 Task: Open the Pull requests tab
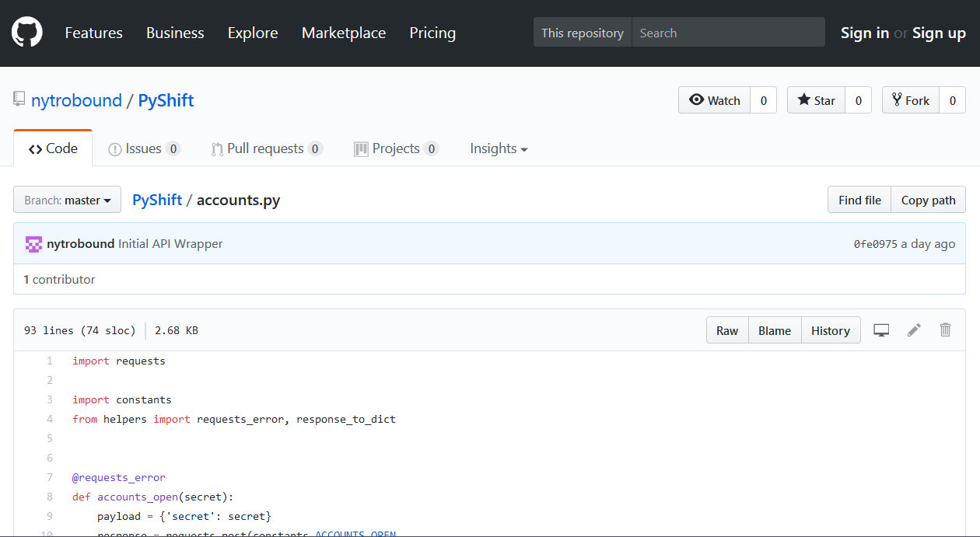(x=267, y=148)
